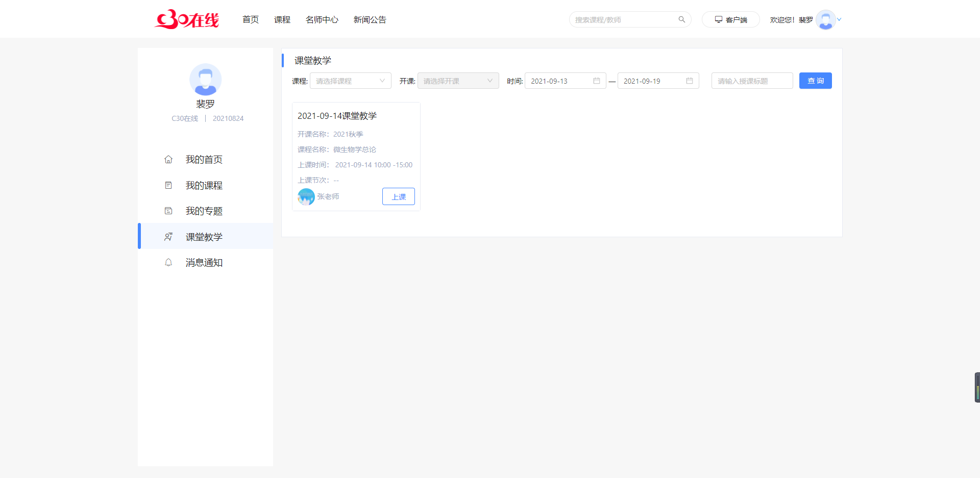Viewport: 980px width, 478px height.
Task: Click the bell icon beside 消息通知
Action: click(168, 262)
